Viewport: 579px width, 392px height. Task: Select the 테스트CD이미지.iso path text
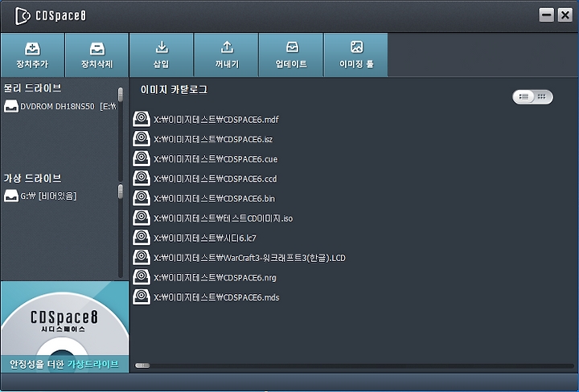coord(223,218)
